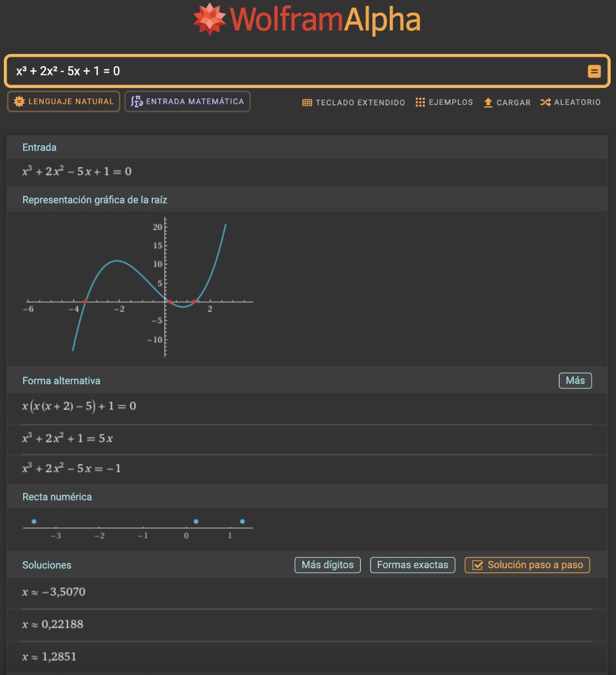Screen dimensions: 616x675
Task: Click the Forma alternativa header
Action: pyautogui.click(x=61, y=381)
